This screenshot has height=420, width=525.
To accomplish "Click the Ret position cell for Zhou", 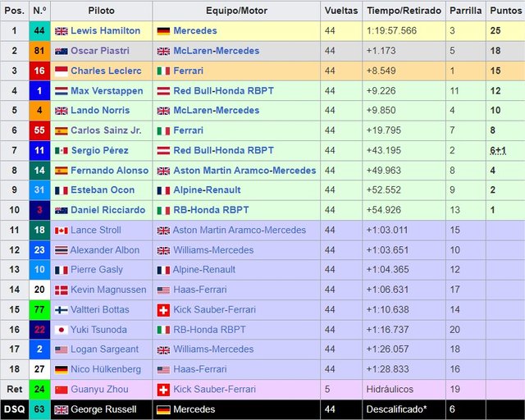I will [x=15, y=389].
